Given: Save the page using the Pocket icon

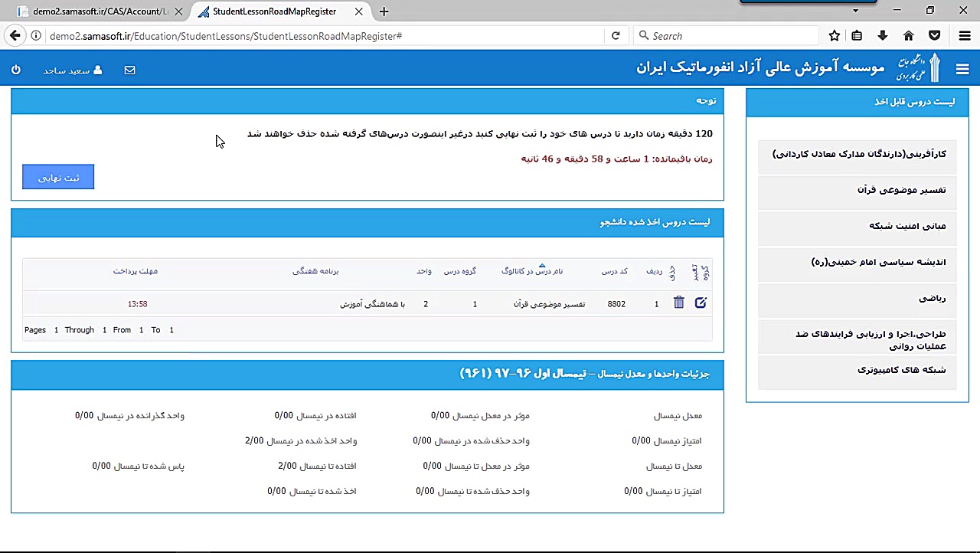Looking at the screenshot, I should (934, 35).
